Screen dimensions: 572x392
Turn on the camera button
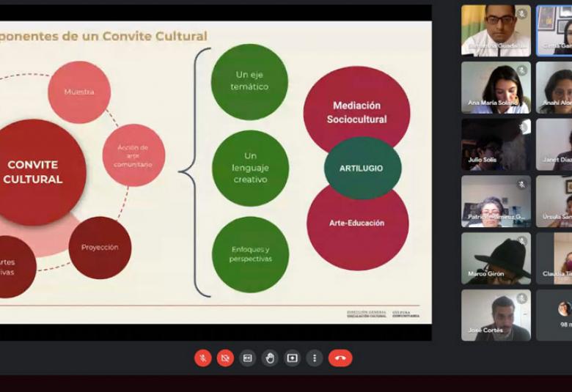[225, 358]
